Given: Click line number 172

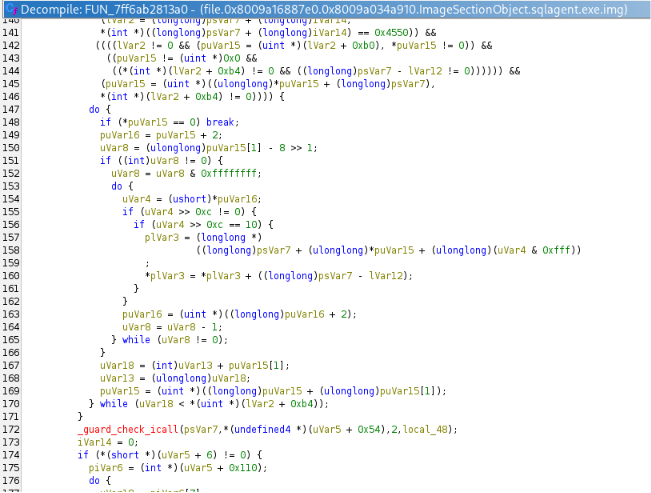Looking at the screenshot, I should click(x=11, y=429).
